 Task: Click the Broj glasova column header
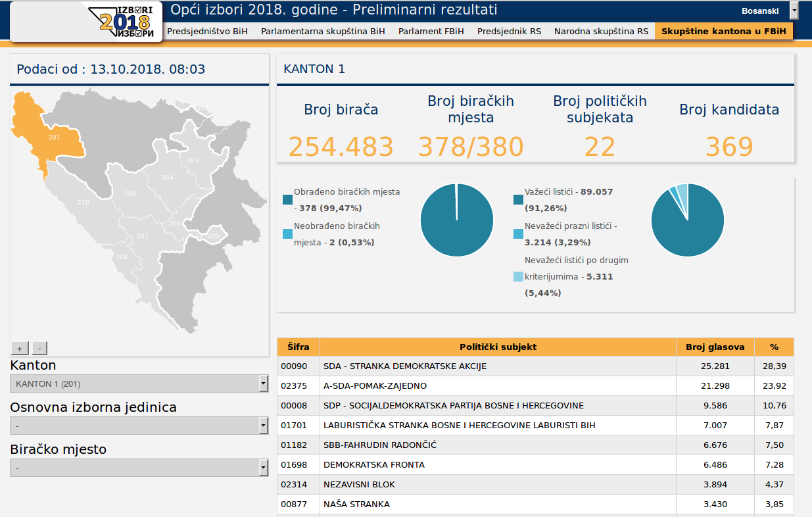(x=715, y=347)
